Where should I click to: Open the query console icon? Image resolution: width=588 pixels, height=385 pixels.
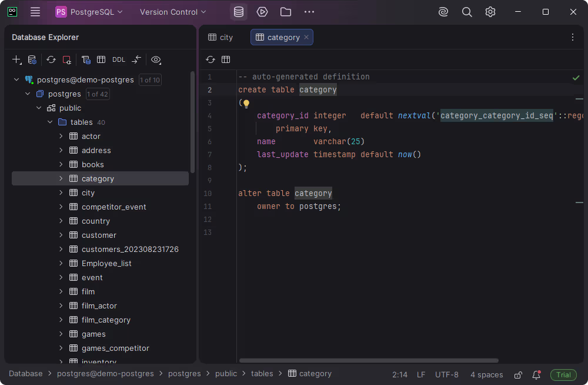(x=86, y=59)
